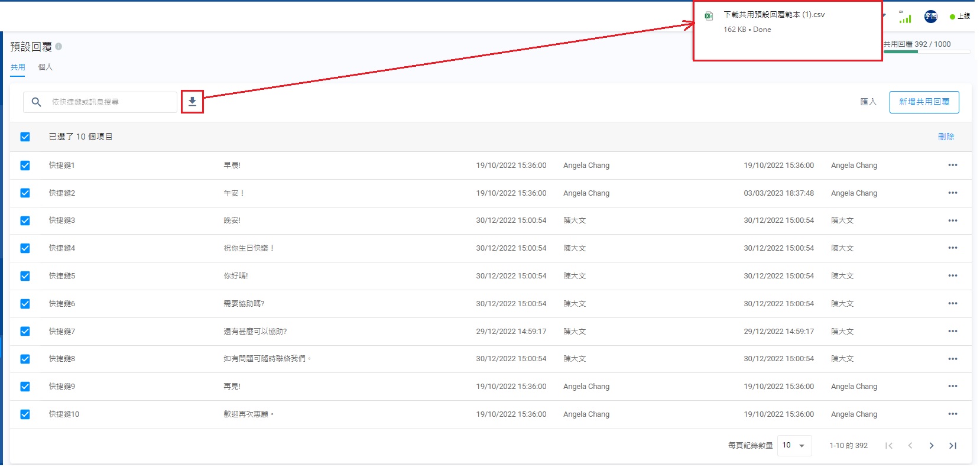Click the message text 祝你生日快樂！
Image resolution: width=980 pixels, height=467 pixels.
[249, 248]
